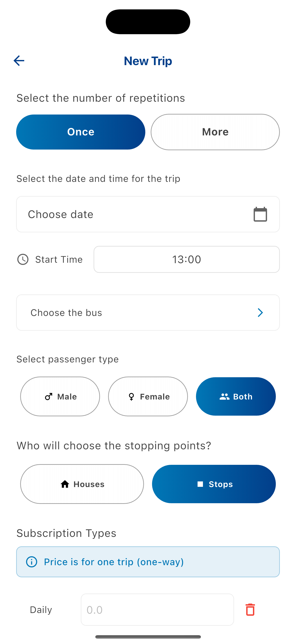This screenshot has width=296, height=644.
Task: Click the Daily price input field
Action: [157, 609]
